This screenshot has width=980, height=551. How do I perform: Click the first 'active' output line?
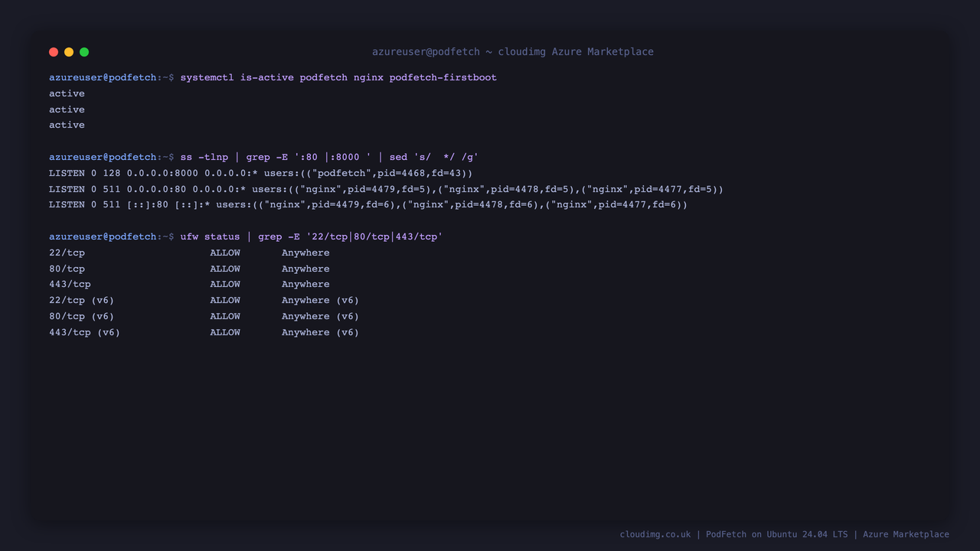click(67, 93)
